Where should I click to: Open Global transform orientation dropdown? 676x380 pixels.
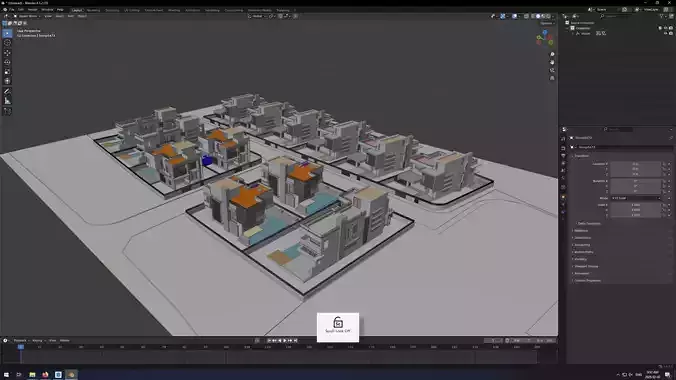pos(257,16)
